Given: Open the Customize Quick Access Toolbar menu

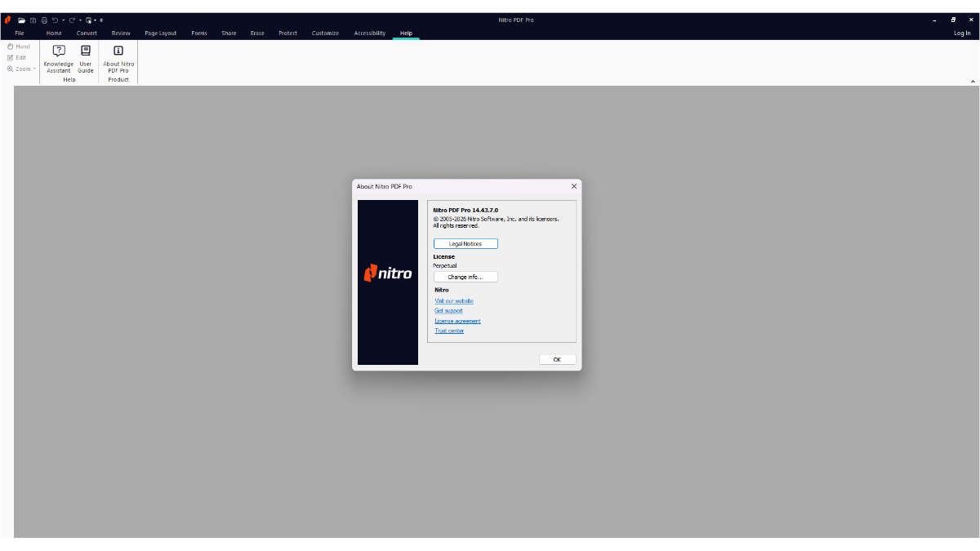Looking at the screenshot, I should point(101,20).
